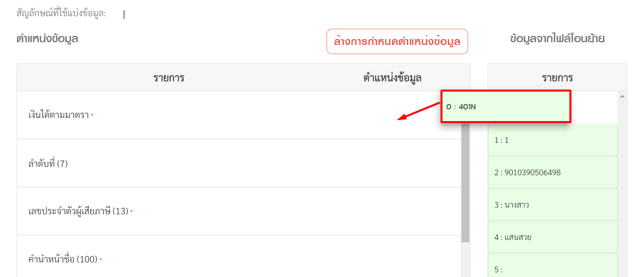The image size is (644, 277).
Task: Click the scrollbar track below the table thumb
Action: (x=465, y=259)
